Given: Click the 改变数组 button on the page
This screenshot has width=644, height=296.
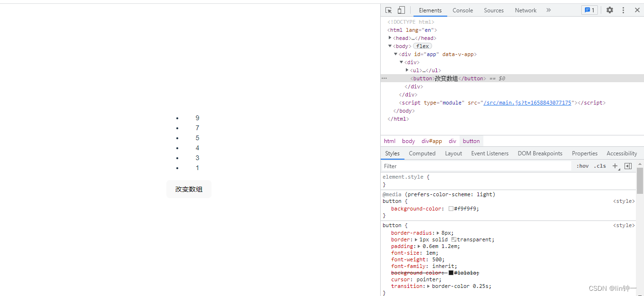Looking at the screenshot, I should (x=189, y=189).
